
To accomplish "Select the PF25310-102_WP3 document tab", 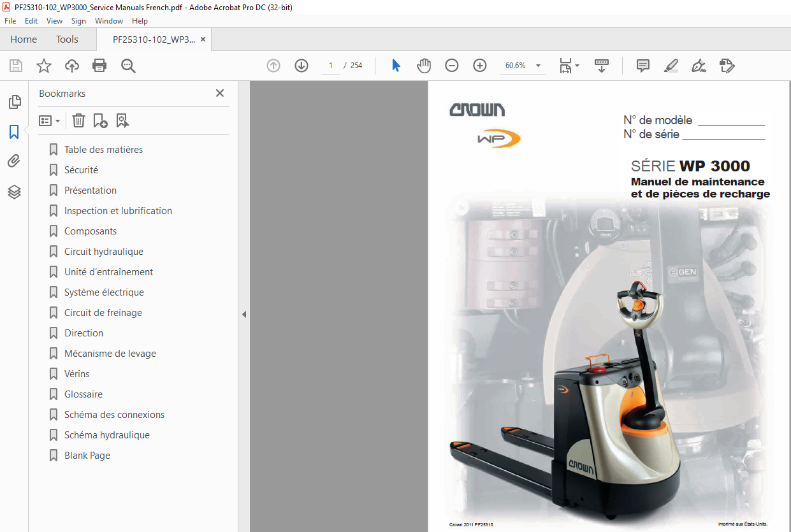I will [154, 40].
